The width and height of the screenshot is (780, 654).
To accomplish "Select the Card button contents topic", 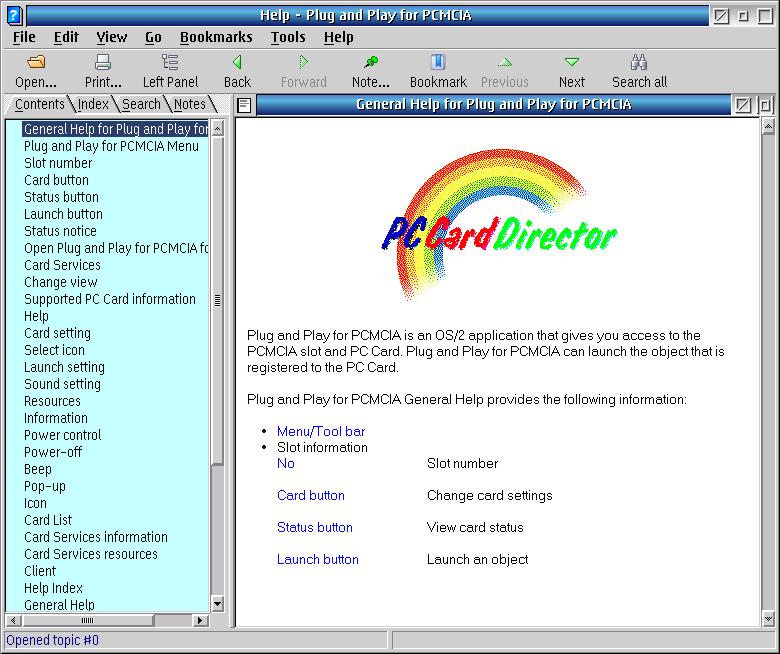I will tap(56, 180).
